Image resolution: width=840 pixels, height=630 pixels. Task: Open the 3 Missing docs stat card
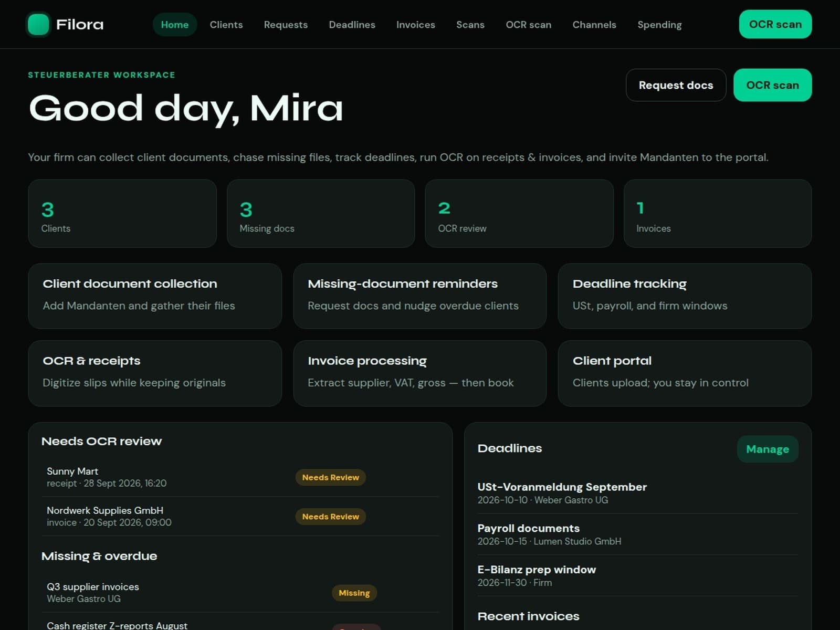click(321, 214)
